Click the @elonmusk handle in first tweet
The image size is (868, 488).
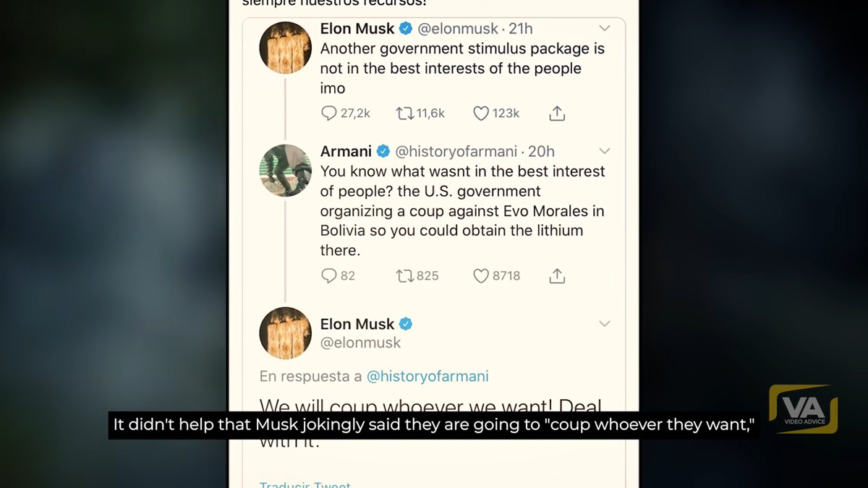click(458, 29)
